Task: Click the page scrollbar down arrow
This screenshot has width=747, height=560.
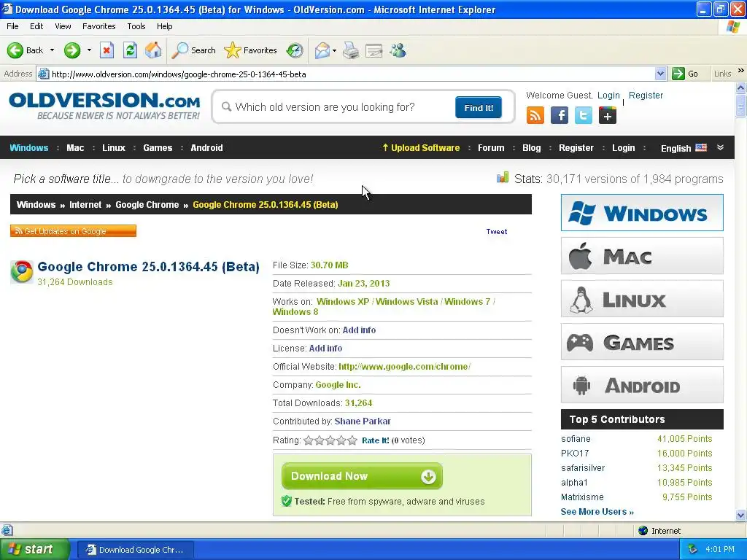Action: [x=740, y=515]
